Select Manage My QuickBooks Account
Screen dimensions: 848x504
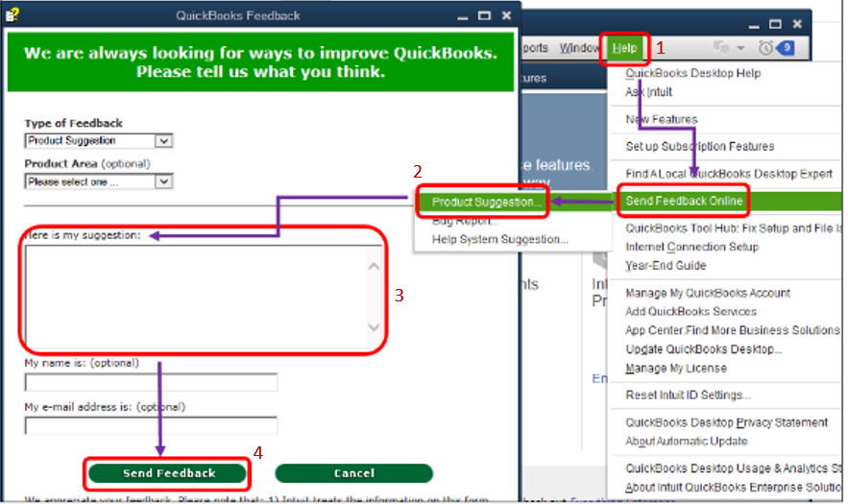pyautogui.click(x=708, y=293)
